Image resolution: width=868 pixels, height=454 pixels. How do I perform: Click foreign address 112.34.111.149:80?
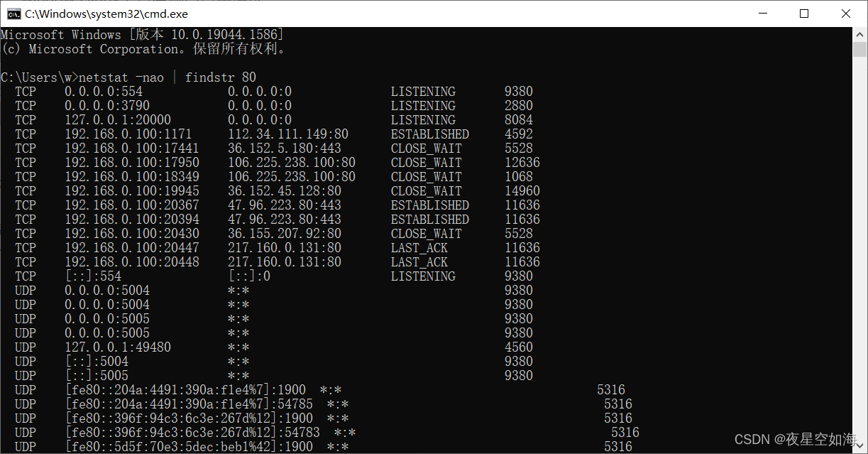coord(288,134)
